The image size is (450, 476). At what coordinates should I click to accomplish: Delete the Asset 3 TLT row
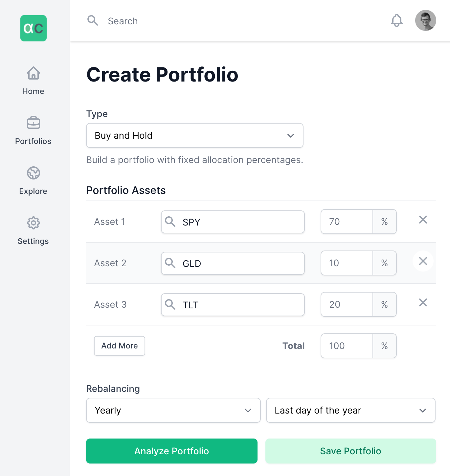[423, 303]
